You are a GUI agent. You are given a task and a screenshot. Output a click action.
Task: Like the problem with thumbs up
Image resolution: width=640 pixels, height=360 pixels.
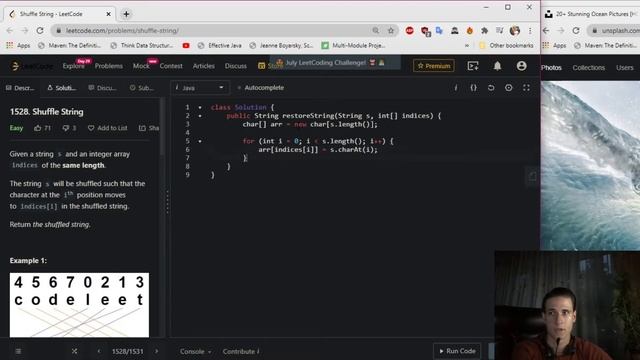(42, 128)
